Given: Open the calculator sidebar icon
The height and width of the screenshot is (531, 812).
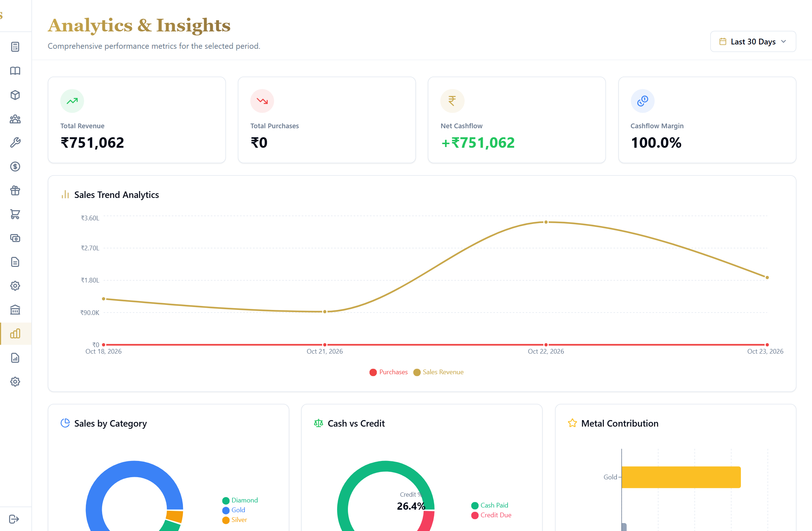Looking at the screenshot, I should [x=15, y=47].
